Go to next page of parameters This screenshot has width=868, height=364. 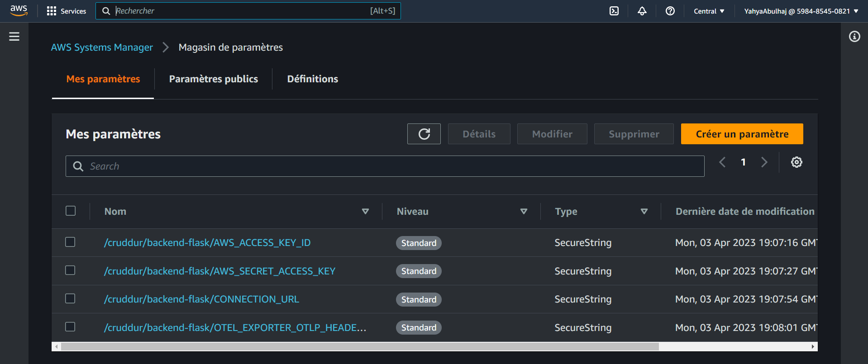pos(764,162)
